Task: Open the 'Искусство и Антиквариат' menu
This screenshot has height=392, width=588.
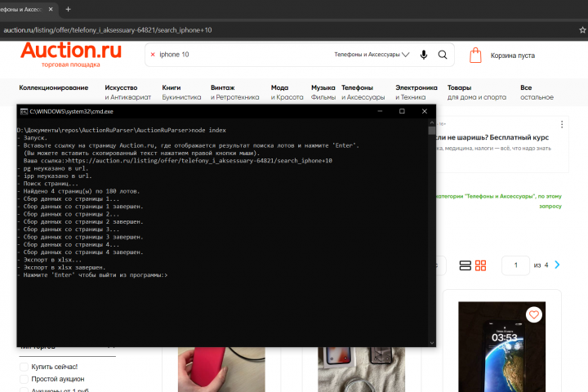Action: (x=128, y=92)
